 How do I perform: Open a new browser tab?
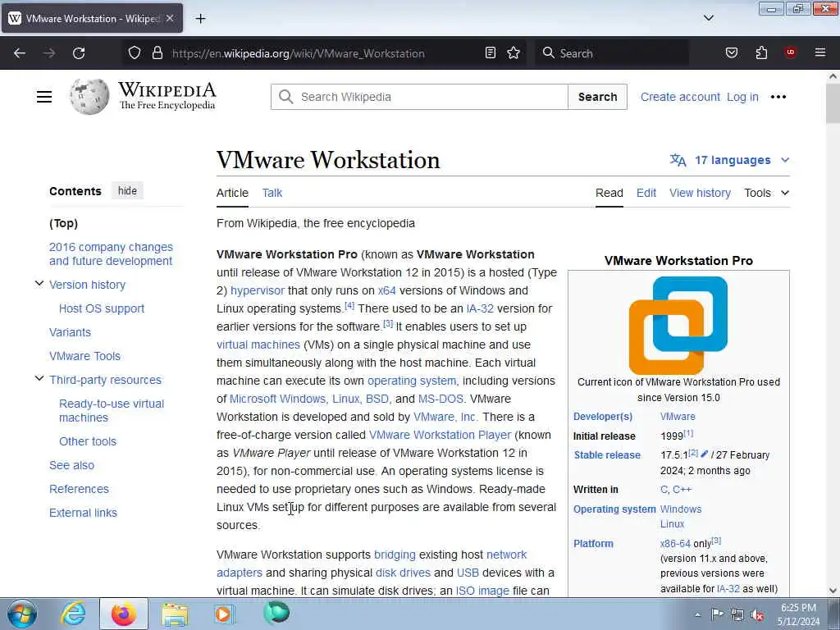[200, 19]
